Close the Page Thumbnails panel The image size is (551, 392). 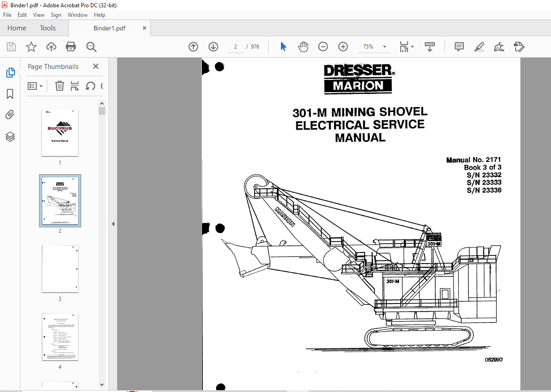click(x=96, y=66)
